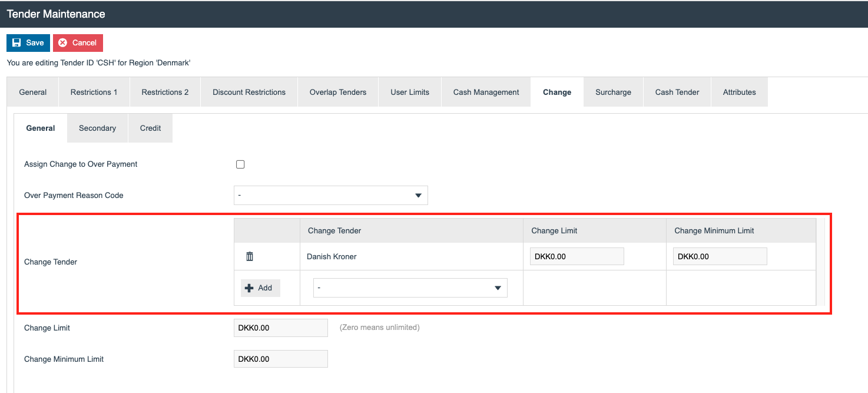Screen dimensions: 868x393
Task: Click the Change Limit field noting zero means unlimited
Action: (281, 328)
